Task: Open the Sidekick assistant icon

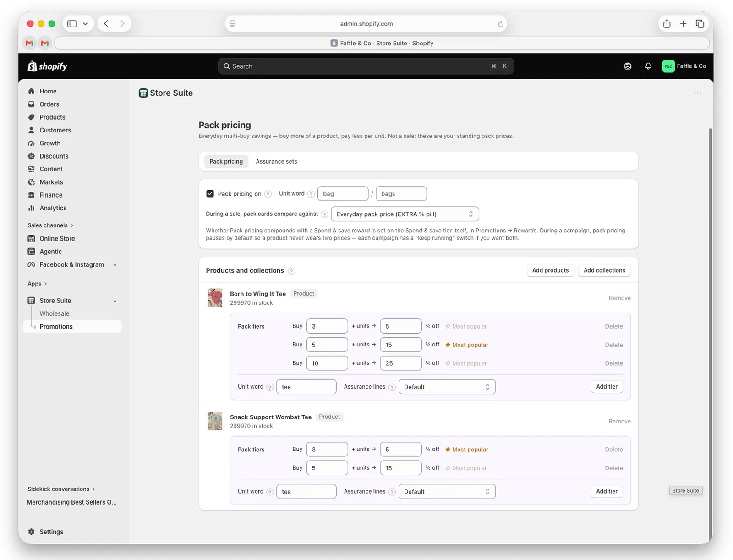Action: (x=628, y=66)
